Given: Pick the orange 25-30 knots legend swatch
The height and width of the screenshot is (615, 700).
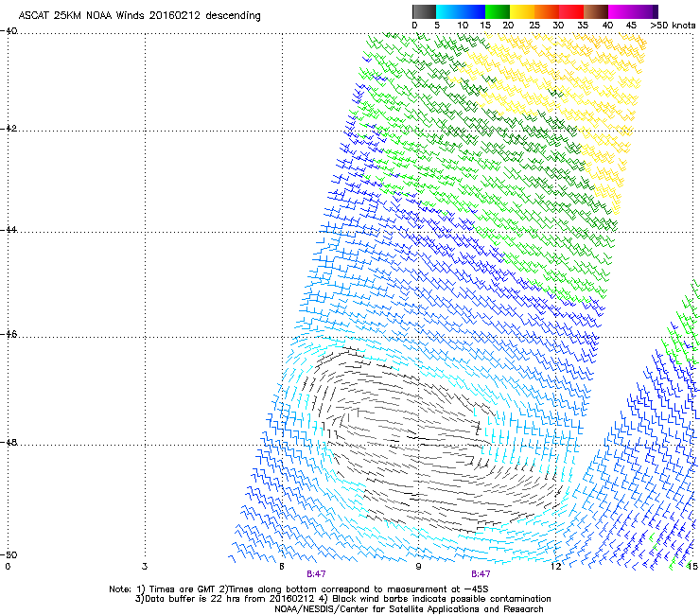Looking at the screenshot, I should coord(547,11).
